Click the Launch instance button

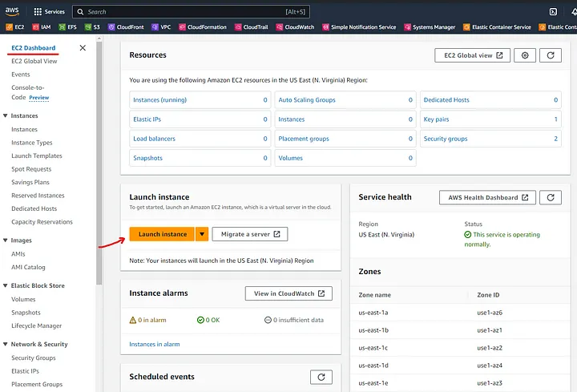tap(162, 234)
